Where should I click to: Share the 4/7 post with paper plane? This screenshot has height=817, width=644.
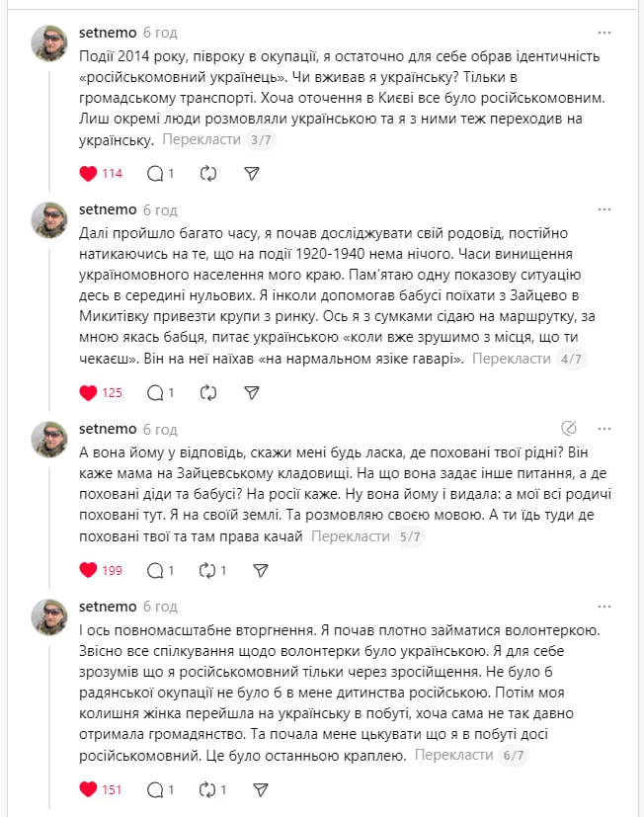pyautogui.click(x=252, y=392)
